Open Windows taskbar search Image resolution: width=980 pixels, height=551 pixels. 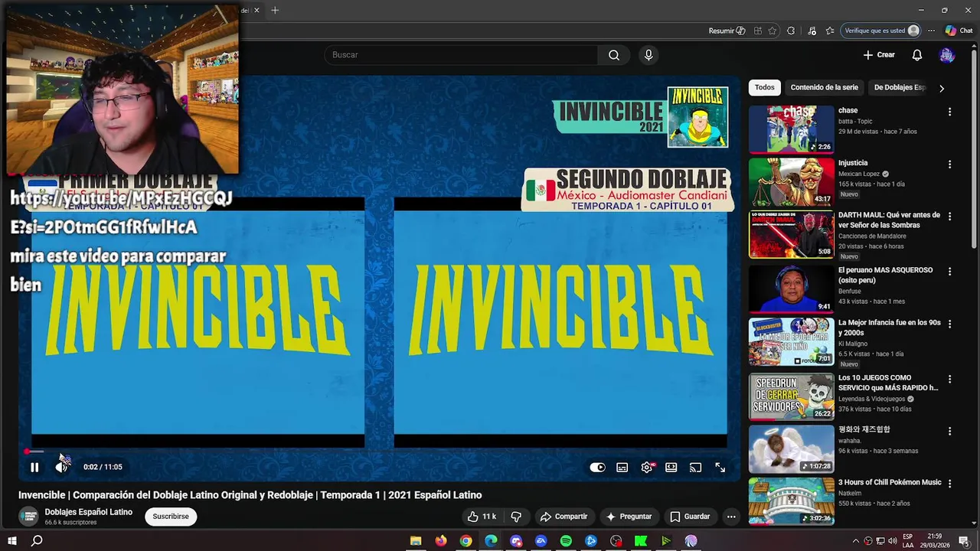37,541
